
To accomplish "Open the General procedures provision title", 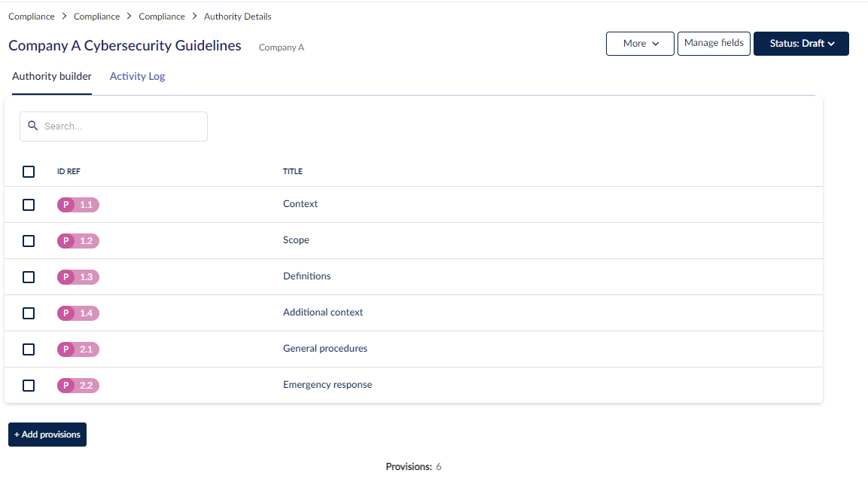I will click(x=325, y=349).
